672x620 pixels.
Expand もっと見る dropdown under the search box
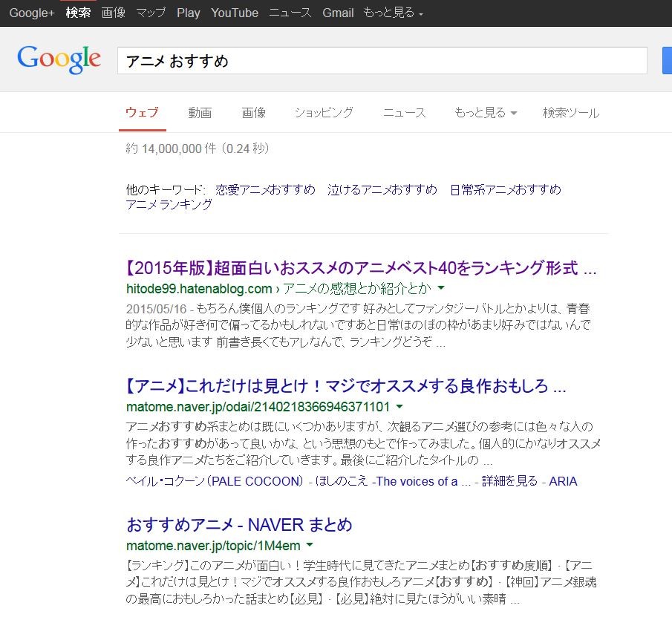point(486,113)
